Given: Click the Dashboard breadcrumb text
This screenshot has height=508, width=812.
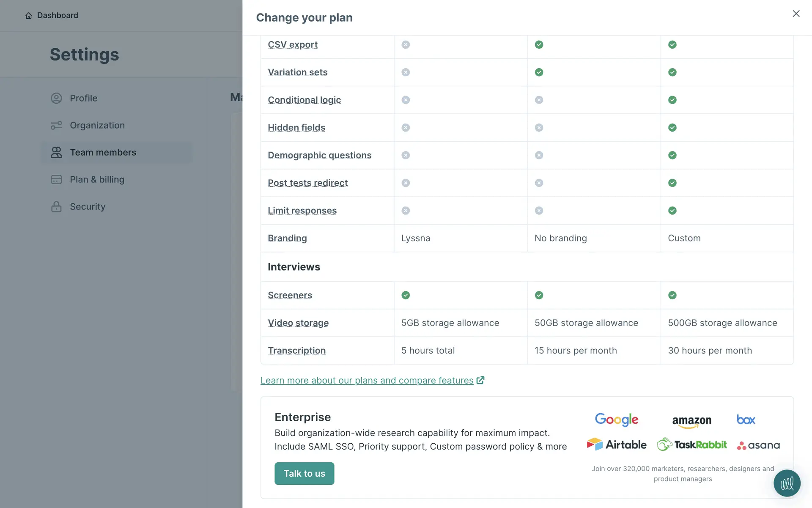Looking at the screenshot, I should point(58,15).
